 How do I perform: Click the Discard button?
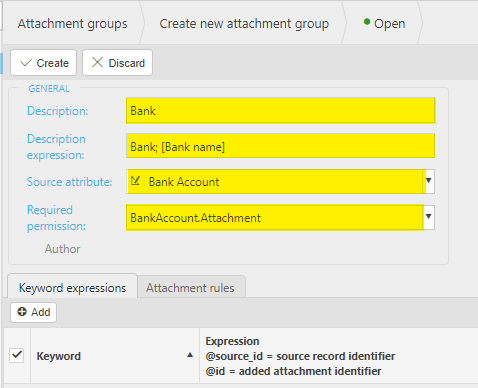118,63
